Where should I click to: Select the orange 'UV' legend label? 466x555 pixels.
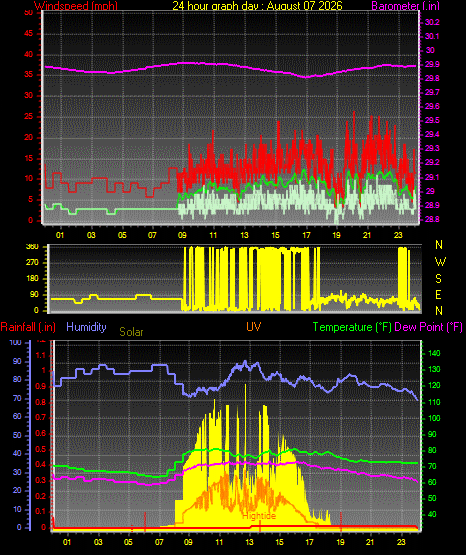[x=253, y=326]
